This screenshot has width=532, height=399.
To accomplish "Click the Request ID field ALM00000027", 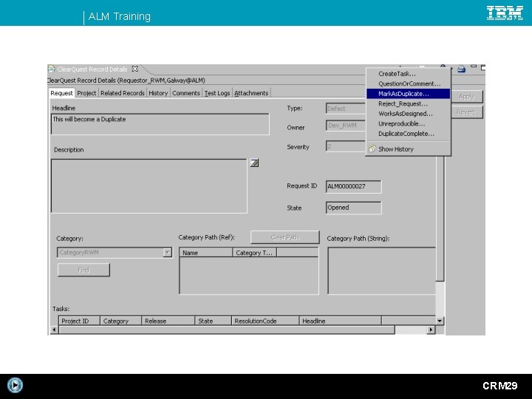I will coord(353,187).
